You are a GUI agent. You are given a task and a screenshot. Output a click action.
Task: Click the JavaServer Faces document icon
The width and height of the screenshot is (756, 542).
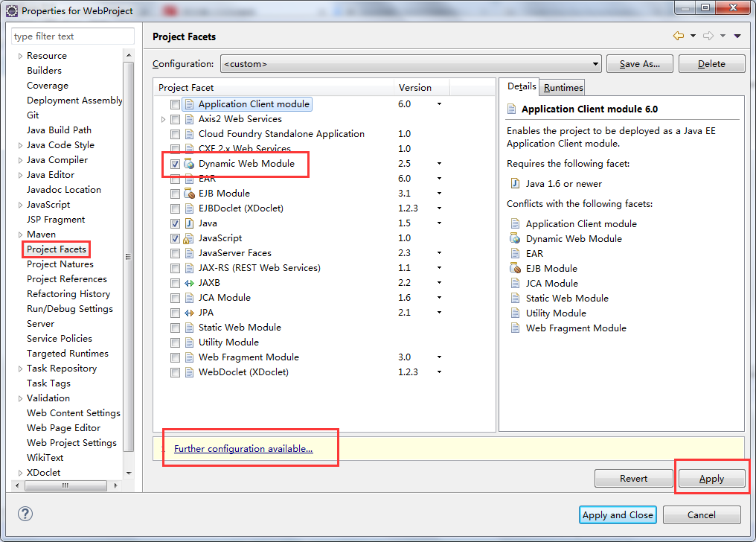[x=190, y=253]
